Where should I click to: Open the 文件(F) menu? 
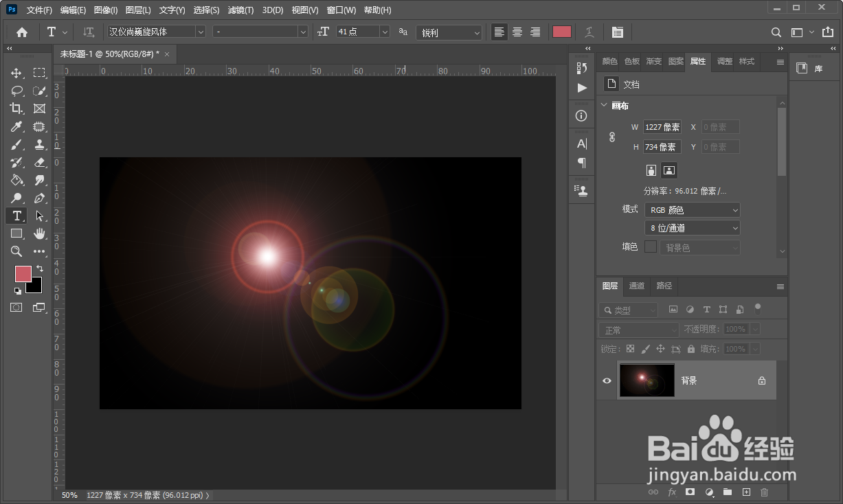click(x=39, y=10)
